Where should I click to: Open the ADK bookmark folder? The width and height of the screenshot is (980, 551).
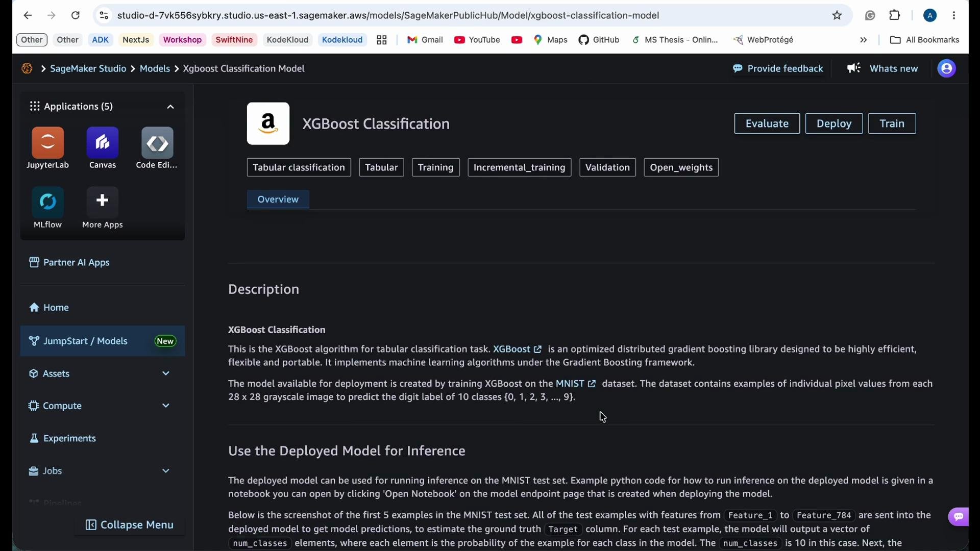(101, 40)
